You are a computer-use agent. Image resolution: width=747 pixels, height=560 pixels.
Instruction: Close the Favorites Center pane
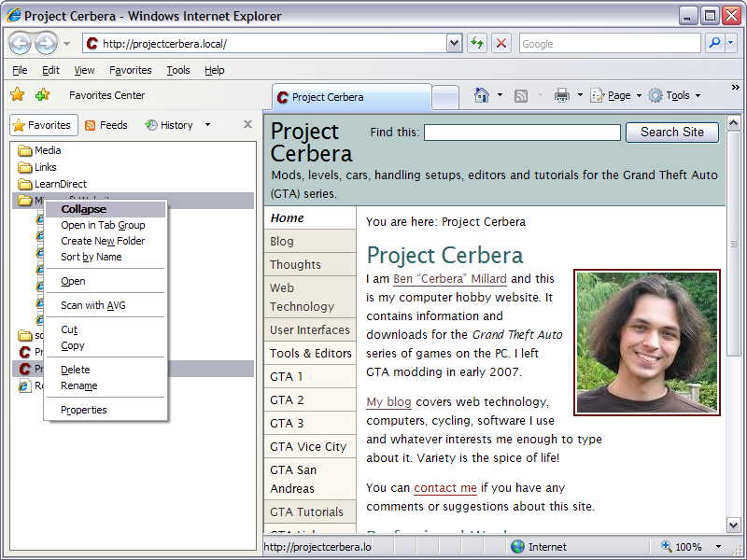pyautogui.click(x=247, y=124)
